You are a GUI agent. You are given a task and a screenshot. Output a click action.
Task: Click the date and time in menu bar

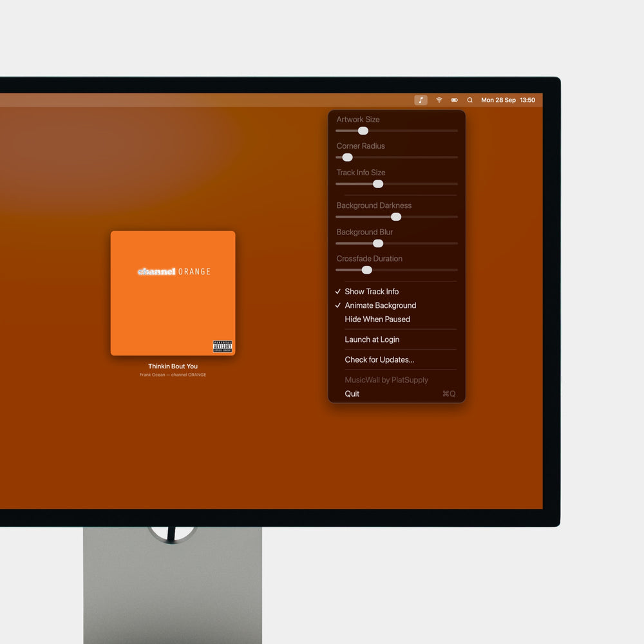click(508, 100)
